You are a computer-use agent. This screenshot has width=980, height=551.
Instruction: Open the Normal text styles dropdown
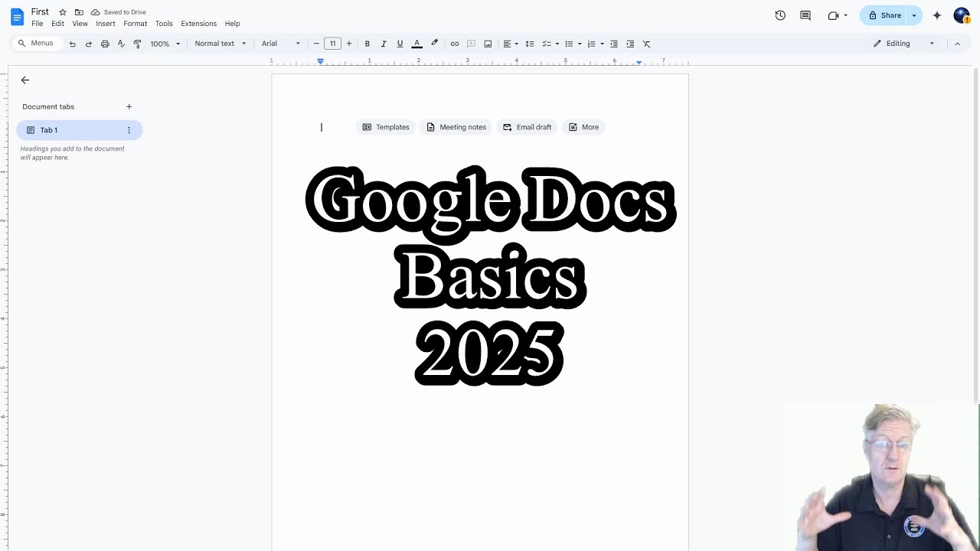pyautogui.click(x=220, y=44)
